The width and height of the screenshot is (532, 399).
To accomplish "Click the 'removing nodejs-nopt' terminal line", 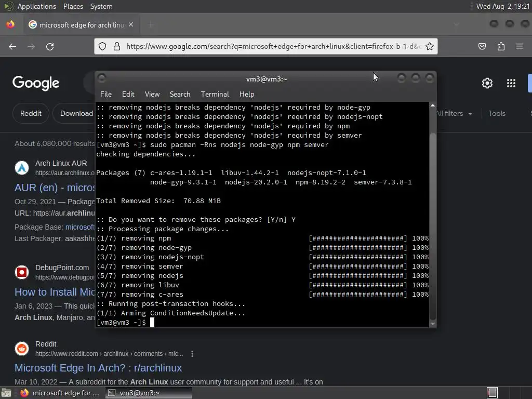I will point(150,257).
